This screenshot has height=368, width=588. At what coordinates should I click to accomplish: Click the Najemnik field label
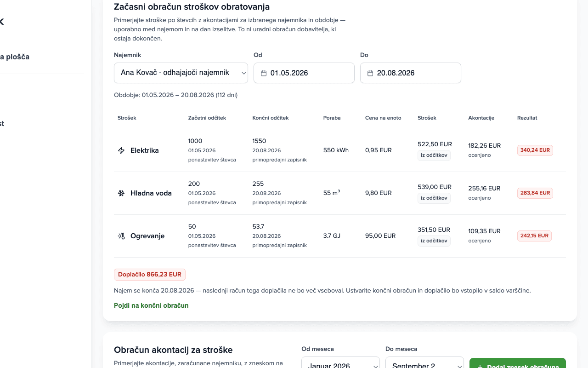tap(127, 55)
